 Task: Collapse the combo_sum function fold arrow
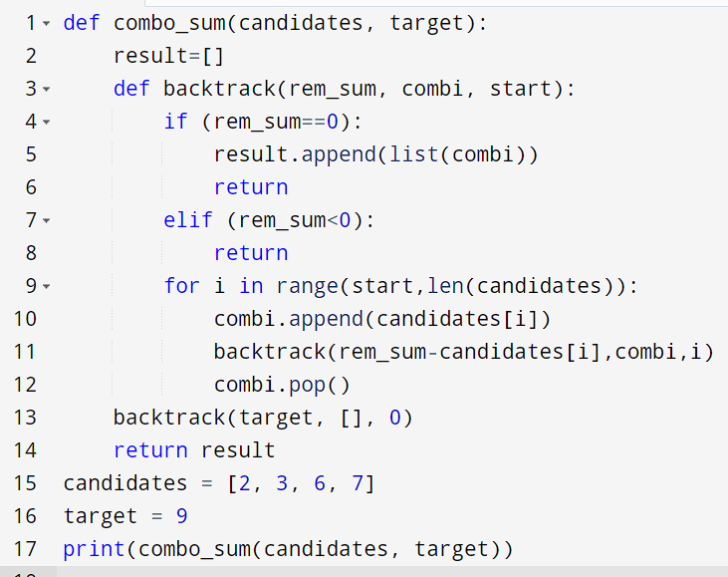(47, 23)
